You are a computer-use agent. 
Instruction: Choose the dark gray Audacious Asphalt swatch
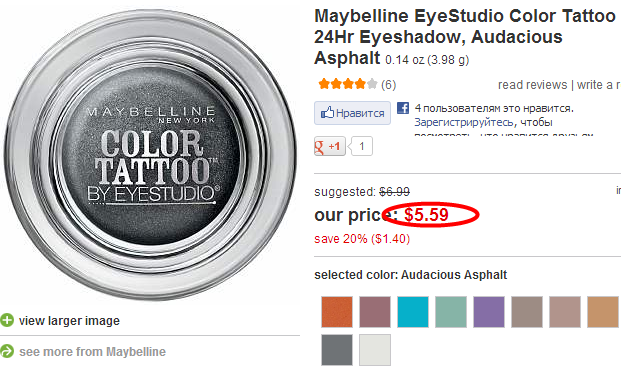coord(337,350)
